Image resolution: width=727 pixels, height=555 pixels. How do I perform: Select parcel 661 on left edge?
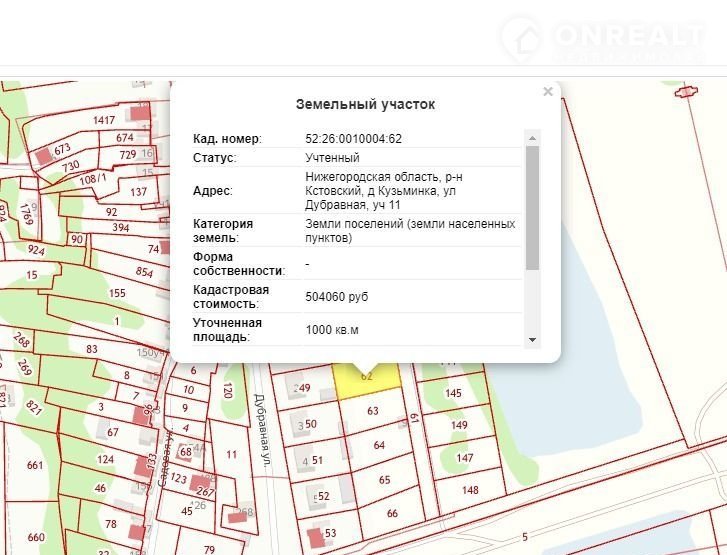tap(36, 465)
